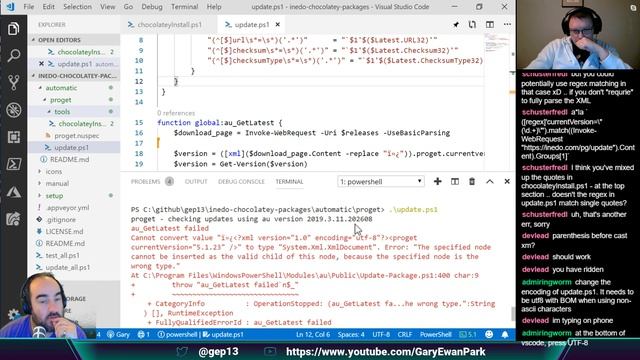
Task: Create a new terminal with plus icon
Action: pyautogui.click(x=438, y=182)
